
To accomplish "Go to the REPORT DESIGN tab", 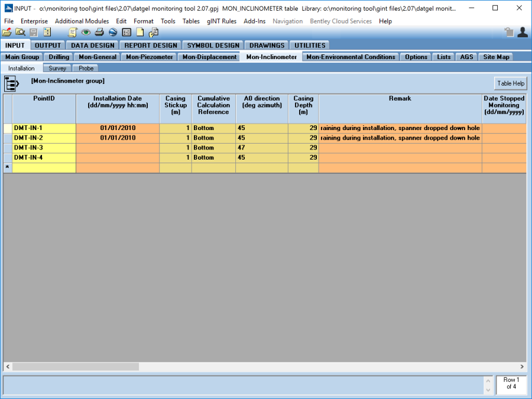I will (x=150, y=46).
